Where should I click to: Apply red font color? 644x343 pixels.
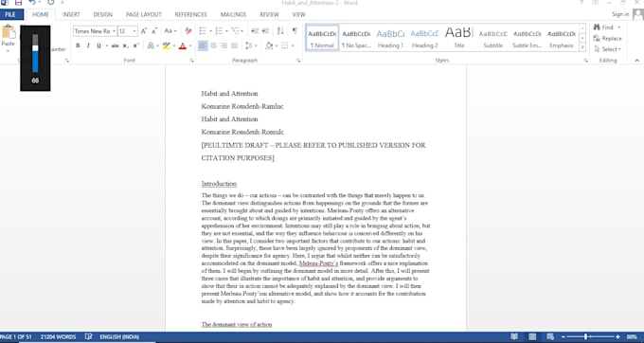(183, 45)
